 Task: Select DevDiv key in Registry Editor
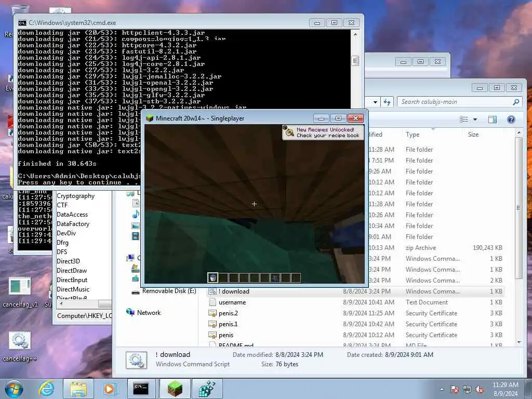tap(66, 233)
